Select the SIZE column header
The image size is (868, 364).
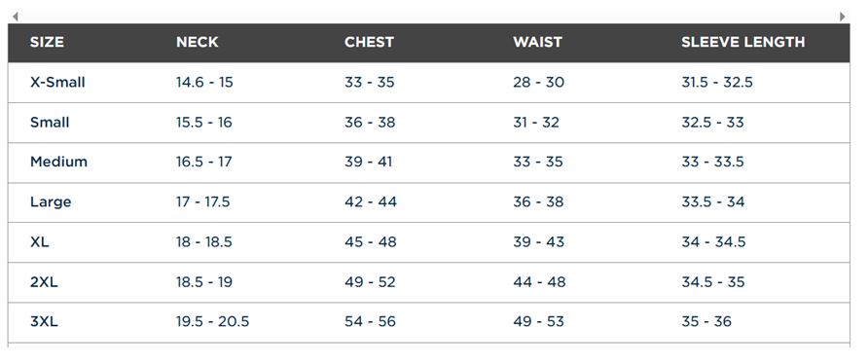pos(47,42)
